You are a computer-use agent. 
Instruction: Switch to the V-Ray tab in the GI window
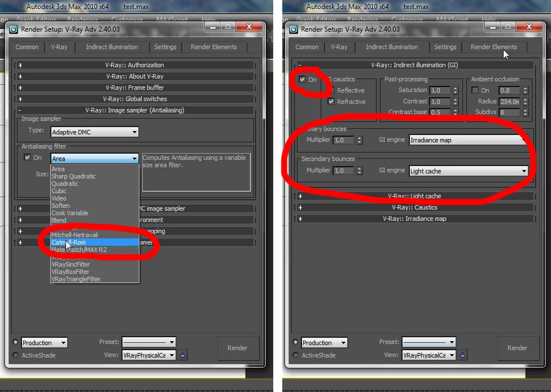[339, 47]
